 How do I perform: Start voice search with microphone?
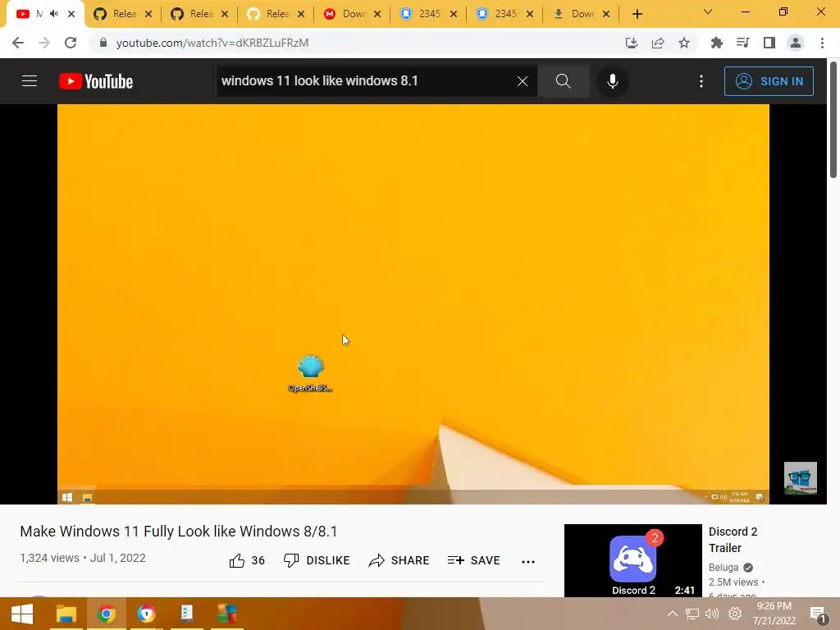click(612, 81)
